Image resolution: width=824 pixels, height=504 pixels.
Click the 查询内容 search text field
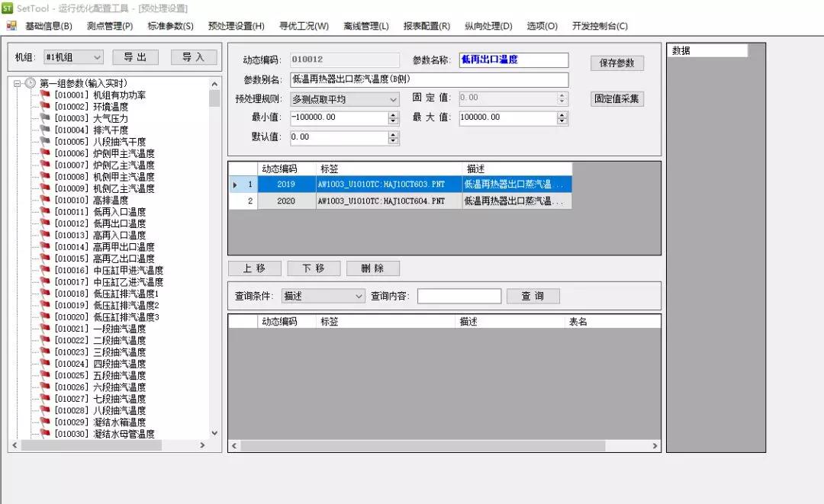coord(459,296)
